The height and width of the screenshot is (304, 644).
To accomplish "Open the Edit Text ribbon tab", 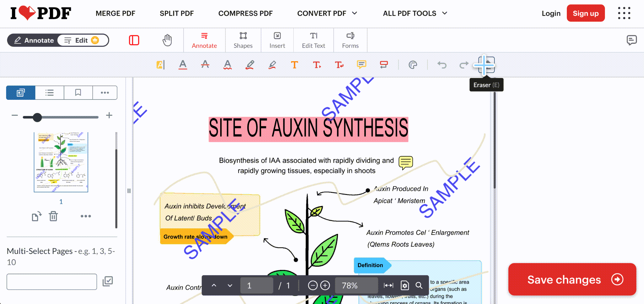I will point(313,41).
